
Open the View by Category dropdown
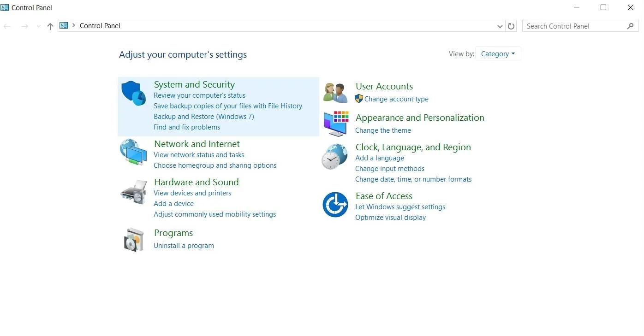(498, 54)
